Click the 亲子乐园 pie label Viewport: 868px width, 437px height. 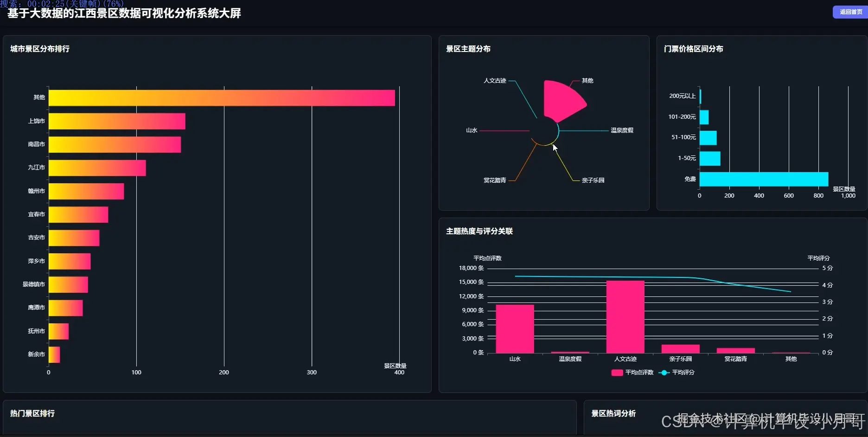pos(593,180)
